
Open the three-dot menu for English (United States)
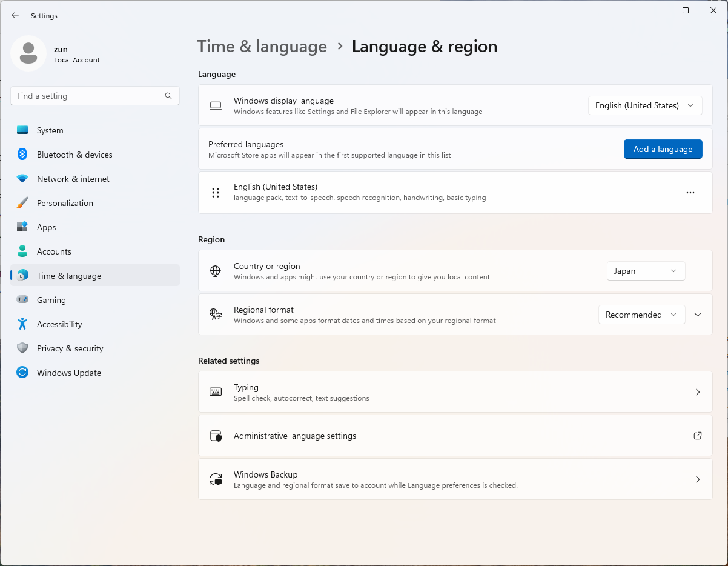[690, 193]
